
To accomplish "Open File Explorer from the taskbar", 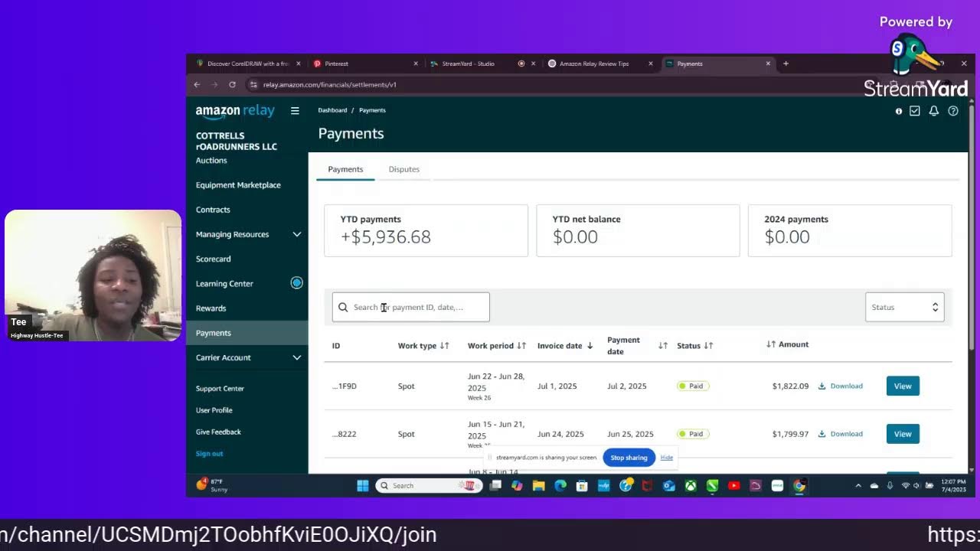I will [x=538, y=485].
